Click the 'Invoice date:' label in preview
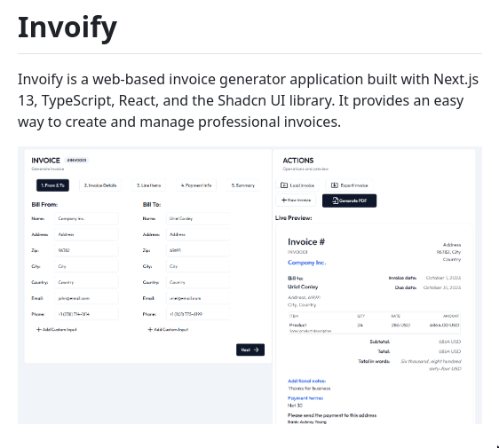Image resolution: width=499 pixels, height=448 pixels. (402, 278)
